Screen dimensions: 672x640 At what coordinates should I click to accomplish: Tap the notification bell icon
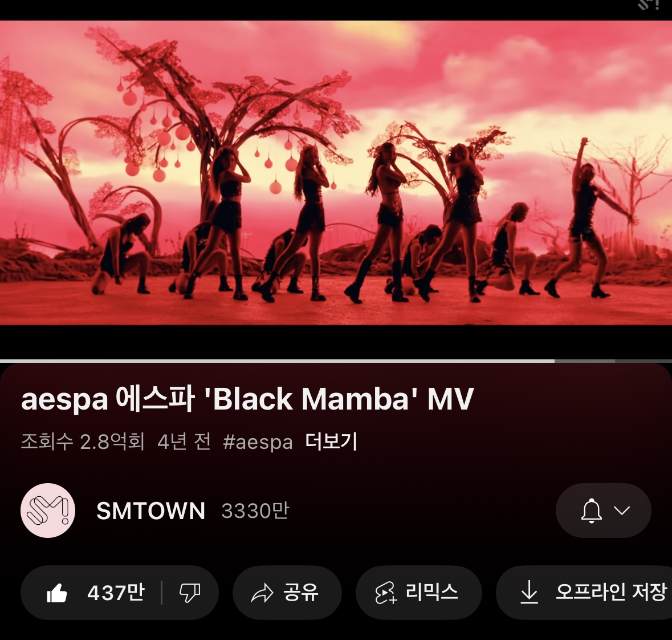tap(592, 511)
